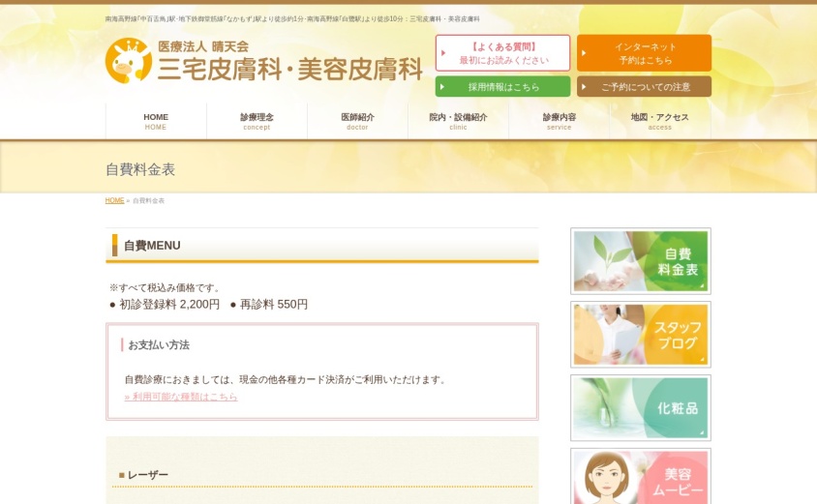817x504 pixels.
Task: Open the よくある質問 button
Action: click(x=502, y=53)
